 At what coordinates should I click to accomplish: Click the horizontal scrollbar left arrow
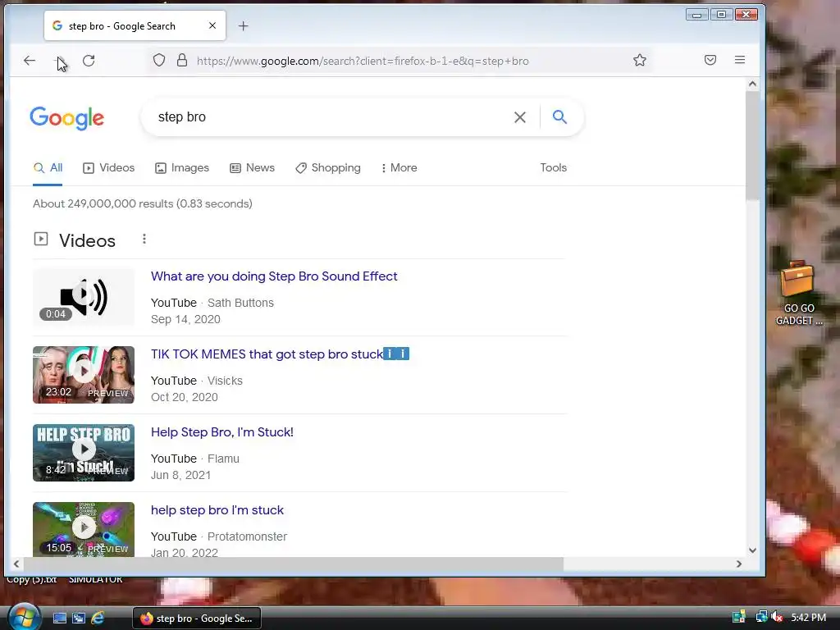click(16, 564)
